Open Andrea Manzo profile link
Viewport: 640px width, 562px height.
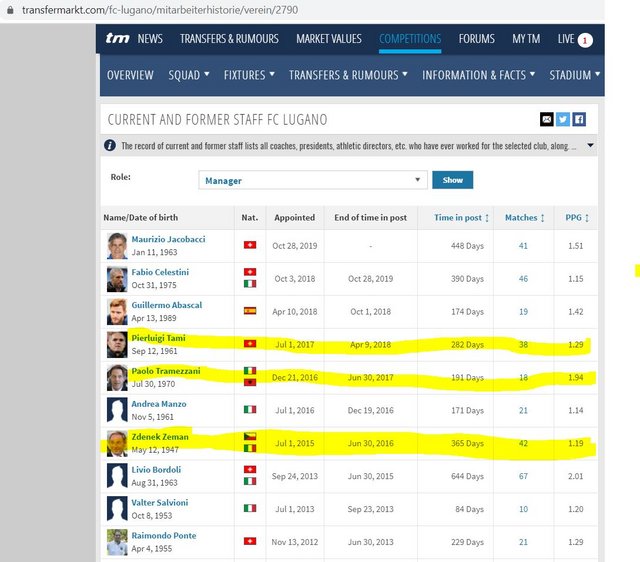159,404
